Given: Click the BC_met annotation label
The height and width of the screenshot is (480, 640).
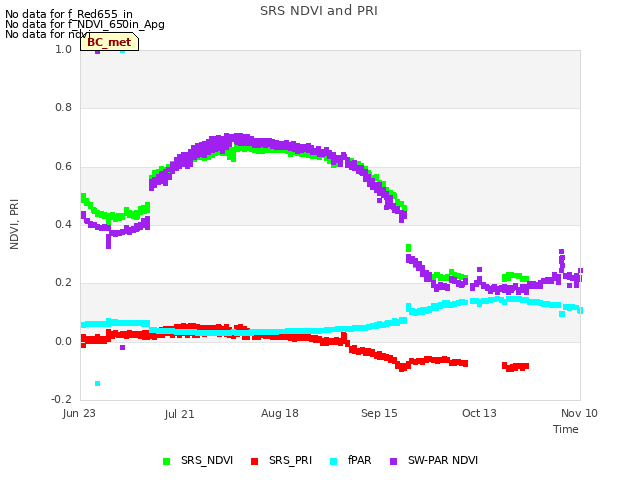Looking at the screenshot, I should click(x=109, y=42).
